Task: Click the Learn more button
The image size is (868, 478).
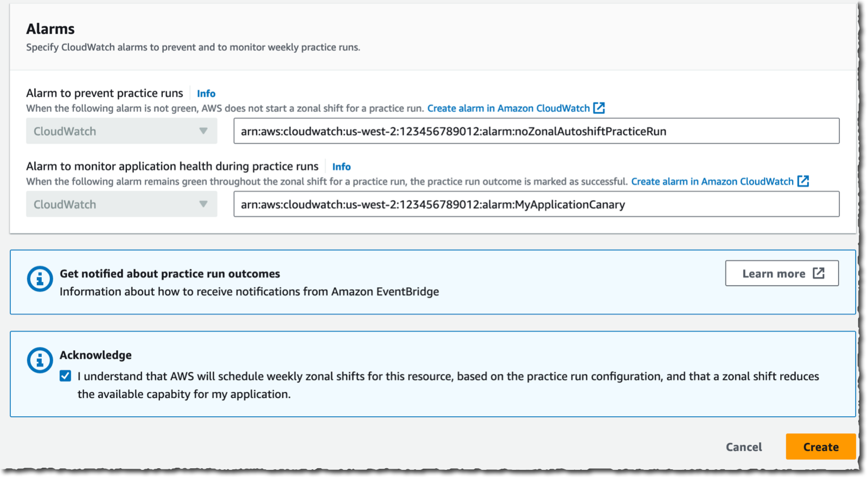Action: pyautogui.click(x=782, y=273)
